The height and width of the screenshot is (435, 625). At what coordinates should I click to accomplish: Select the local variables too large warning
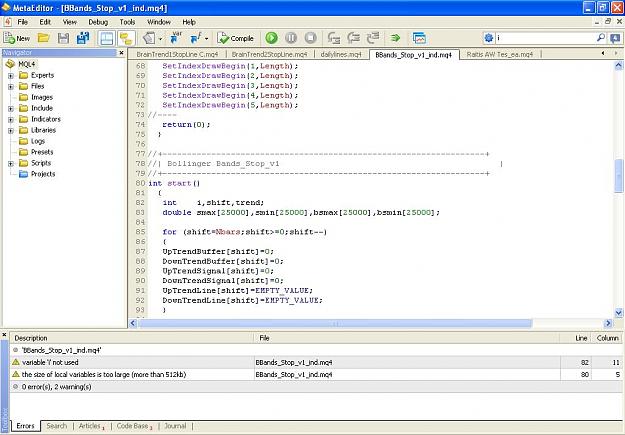point(317,374)
